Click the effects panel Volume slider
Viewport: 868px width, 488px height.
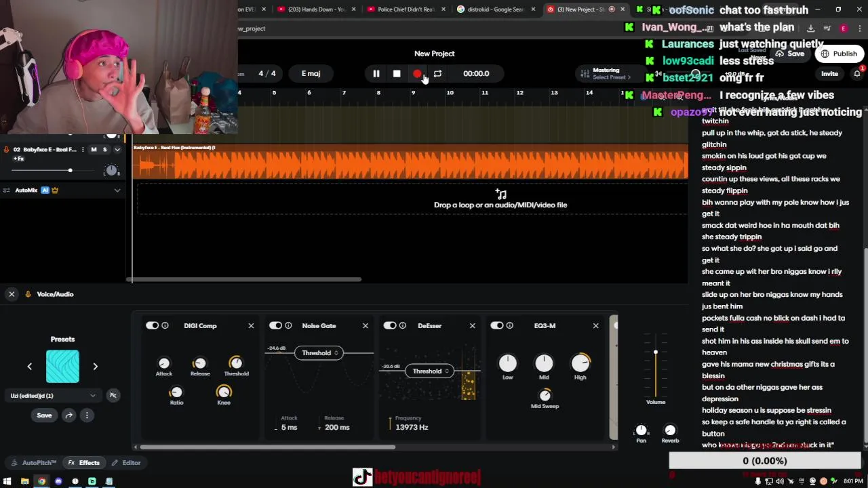656,352
